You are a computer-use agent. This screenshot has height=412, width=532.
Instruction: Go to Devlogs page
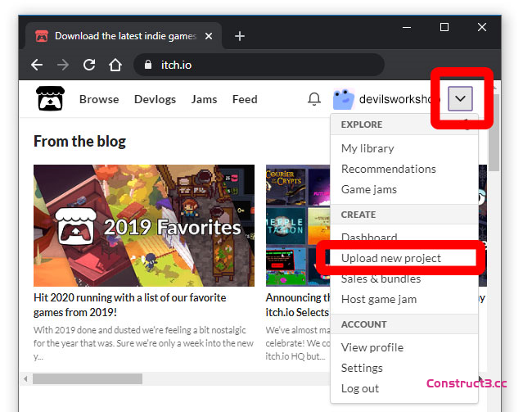click(x=156, y=99)
